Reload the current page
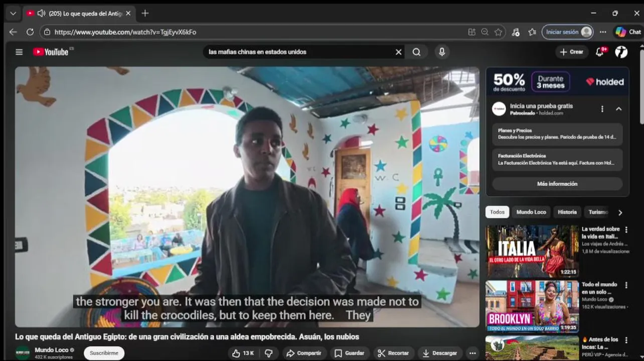 point(30,32)
